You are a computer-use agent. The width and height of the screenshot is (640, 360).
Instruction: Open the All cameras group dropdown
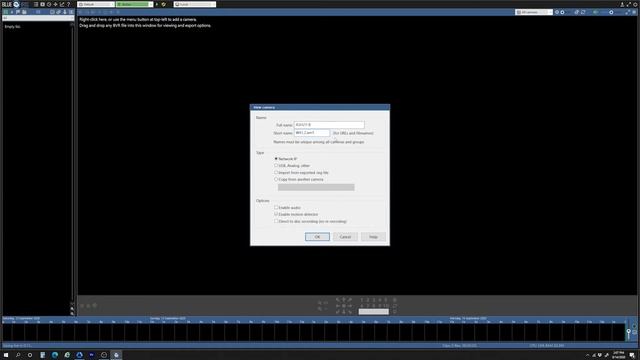pyautogui.click(x=534, y=12)
